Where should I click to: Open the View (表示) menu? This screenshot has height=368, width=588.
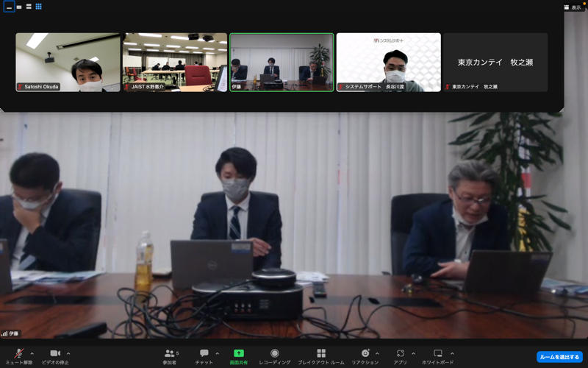[573, 7]
